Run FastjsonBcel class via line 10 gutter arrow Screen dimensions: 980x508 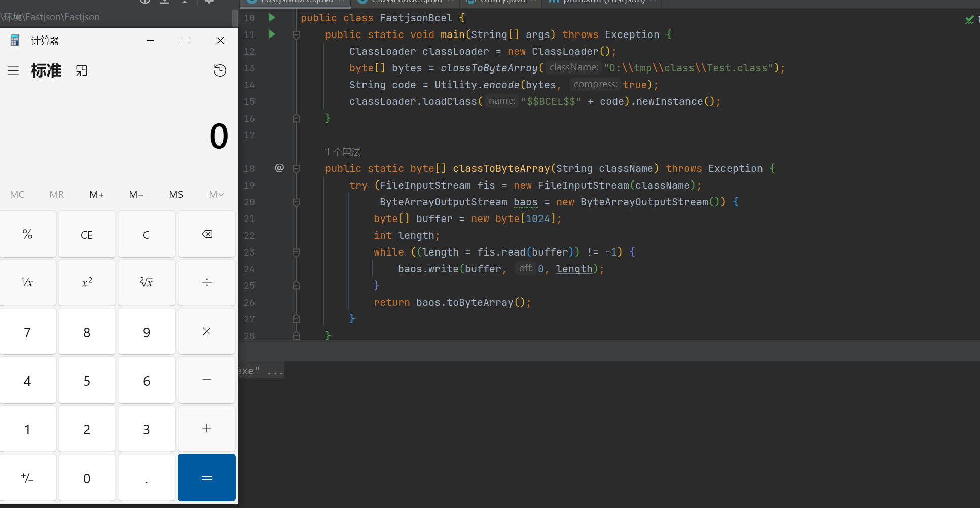272,18
